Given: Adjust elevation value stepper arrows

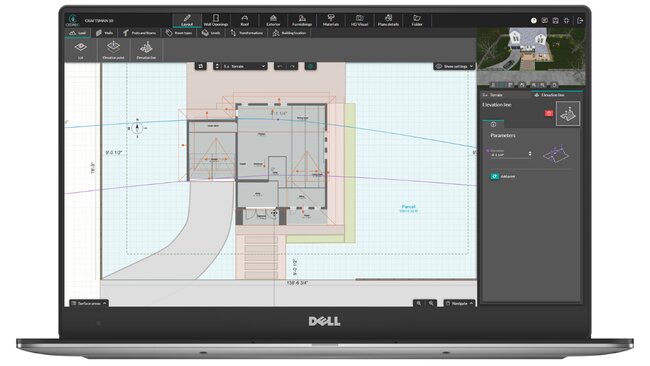Looking at the screenshot, I should pos(530,154).
